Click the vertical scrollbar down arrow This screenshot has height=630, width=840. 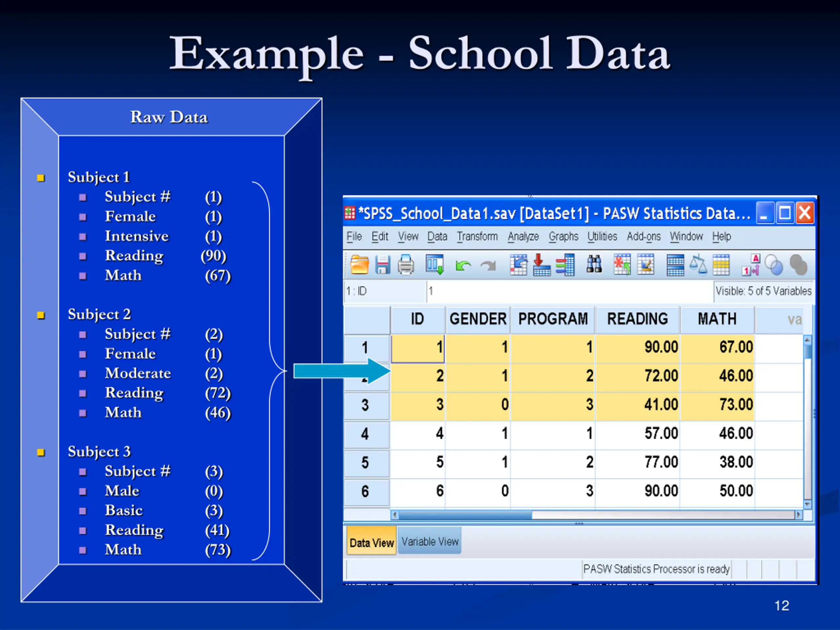click(808, 504)
